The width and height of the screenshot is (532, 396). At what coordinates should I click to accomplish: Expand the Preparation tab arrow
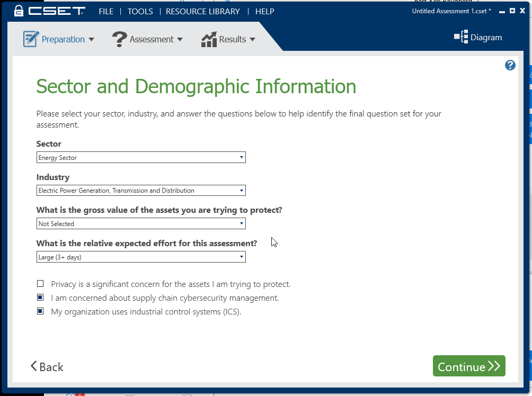click(x=91, y=39)
